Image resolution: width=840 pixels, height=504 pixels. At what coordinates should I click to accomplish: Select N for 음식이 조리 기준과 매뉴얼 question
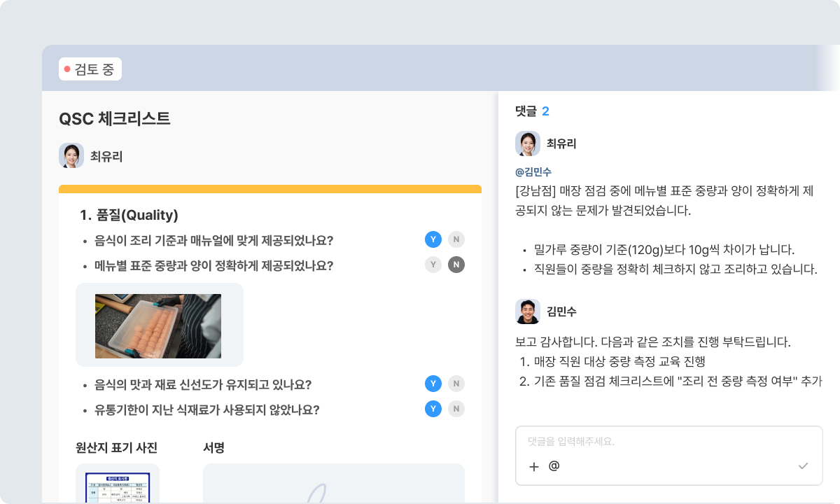(x=456, y=240)
